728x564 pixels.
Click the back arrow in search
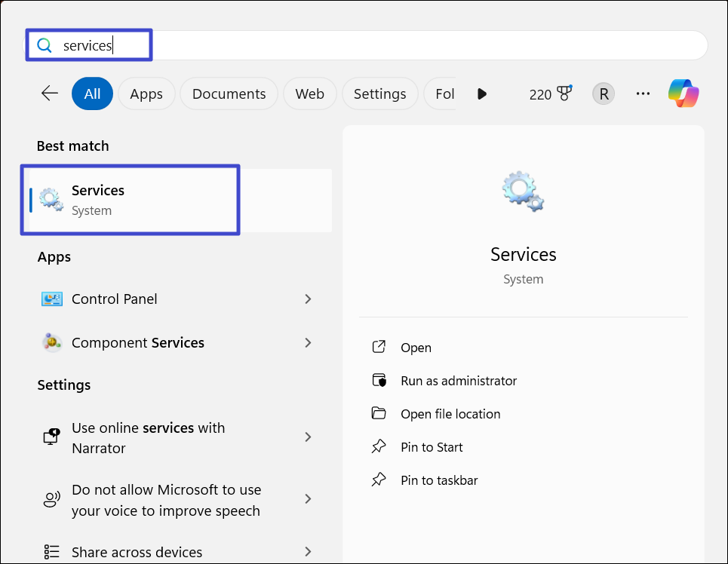tap(50, 93)
